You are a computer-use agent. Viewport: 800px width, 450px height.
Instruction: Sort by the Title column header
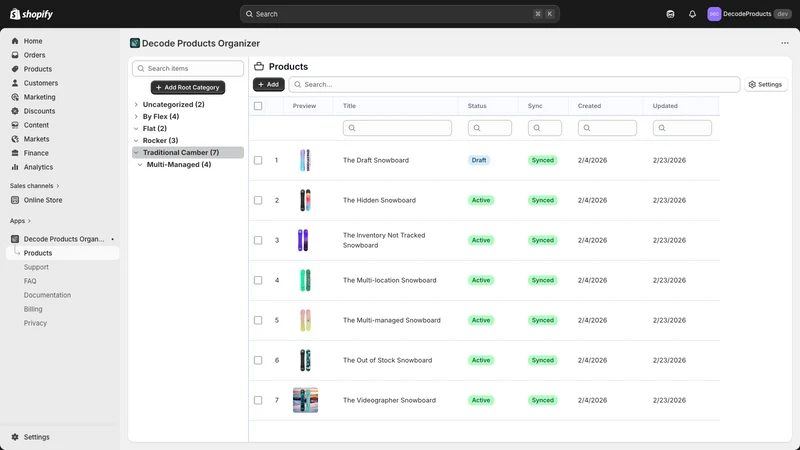tap(349, 106)
